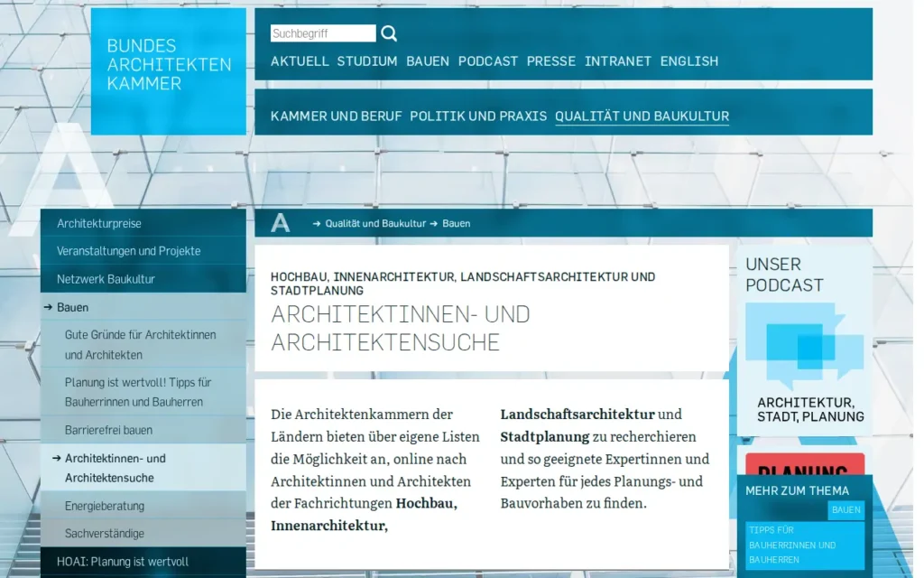Click the A home icon in breadcrumb bar
This screenshot has width=924, height=578.
pos(280,223)
